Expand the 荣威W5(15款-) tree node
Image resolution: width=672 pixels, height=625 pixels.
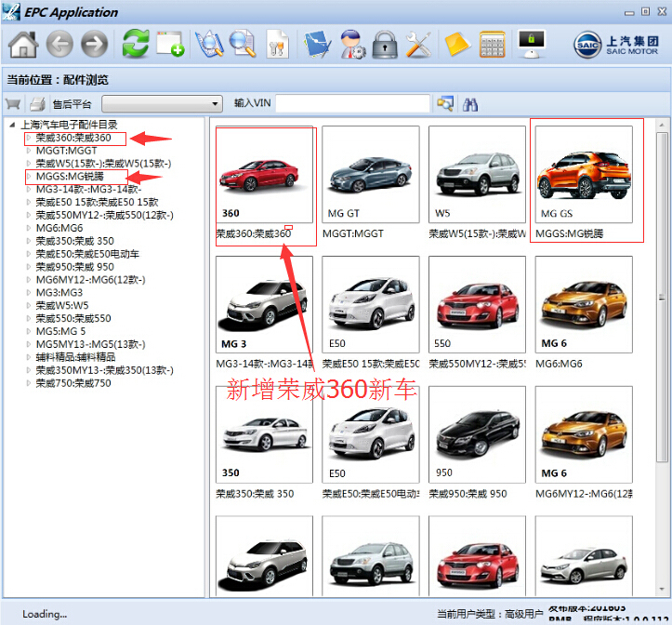pos(29,164)
